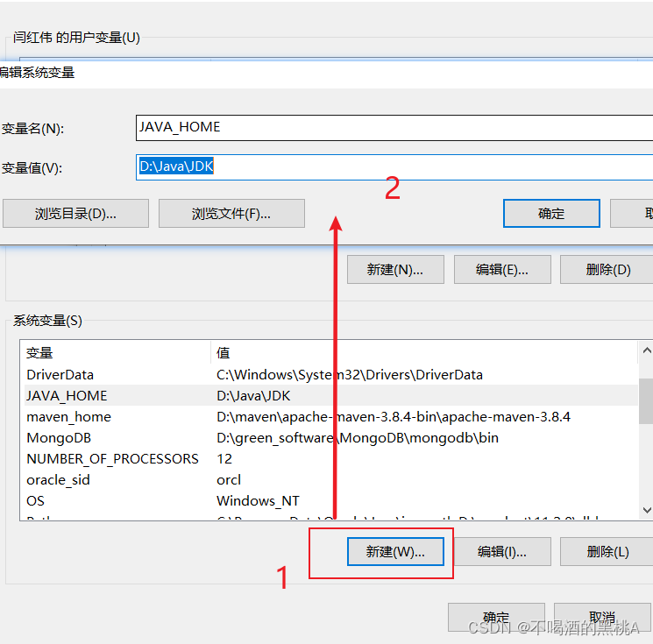This screenshot has width=653, height=644.
Task: Click the 变量值 field containing D:\Java\JDK
Action: point(394,167)
